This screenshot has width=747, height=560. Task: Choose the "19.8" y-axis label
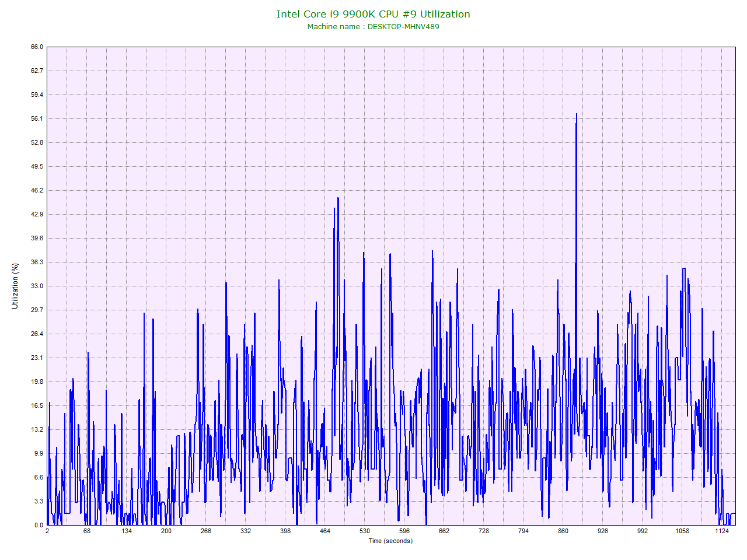coord(37,382)
